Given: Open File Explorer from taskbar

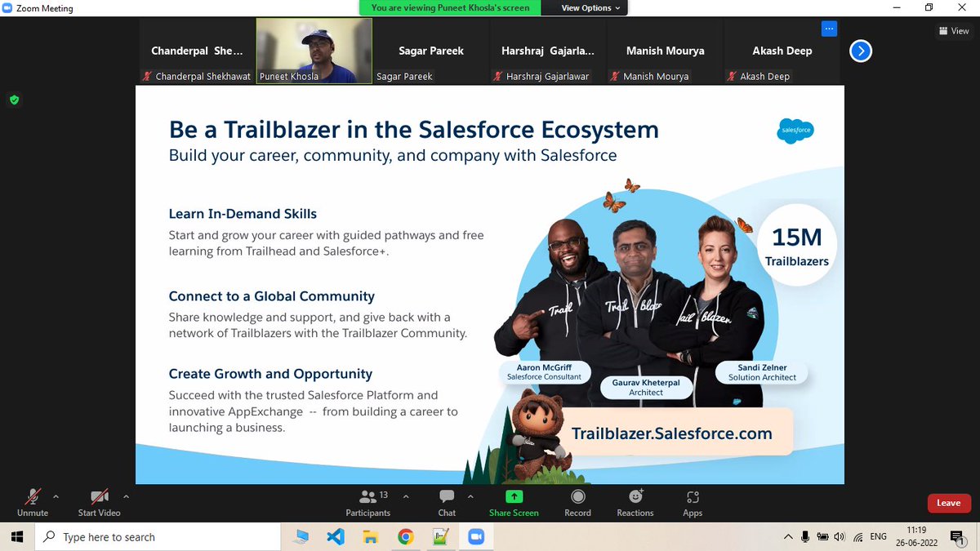Looking at the screenshot, I should click(370, 537).
